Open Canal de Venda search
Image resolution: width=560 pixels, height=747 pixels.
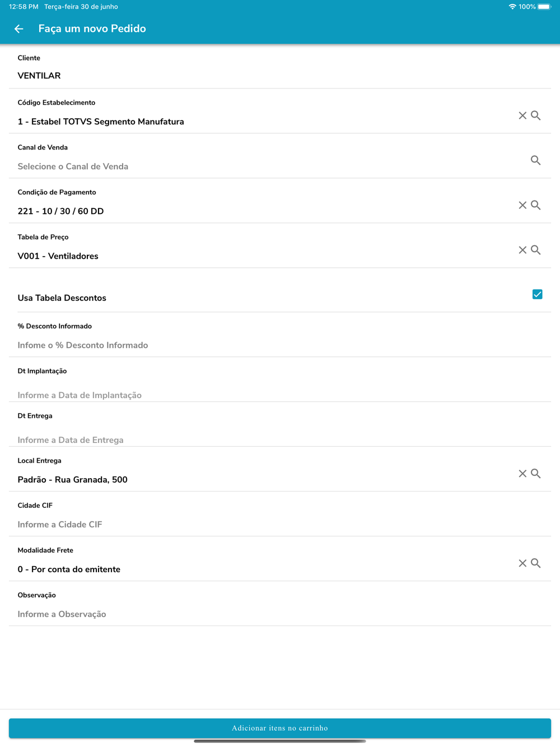pyautogui.click(x=536, y=160)
